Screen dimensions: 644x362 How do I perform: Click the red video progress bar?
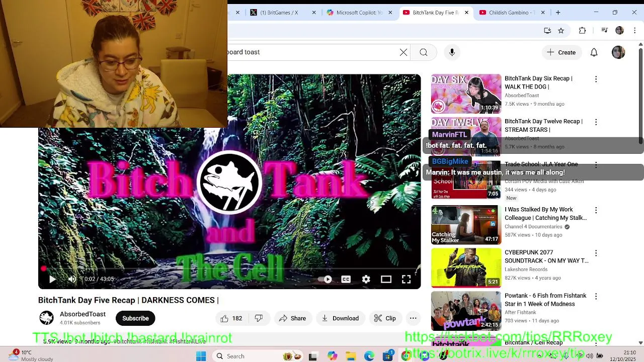(229, 269)
